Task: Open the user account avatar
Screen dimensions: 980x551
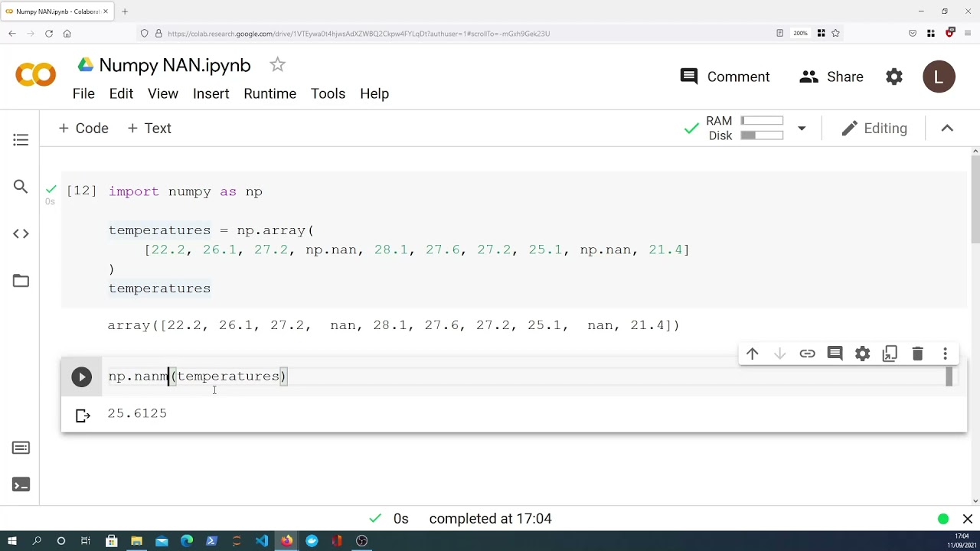Action: pos(939,77)
